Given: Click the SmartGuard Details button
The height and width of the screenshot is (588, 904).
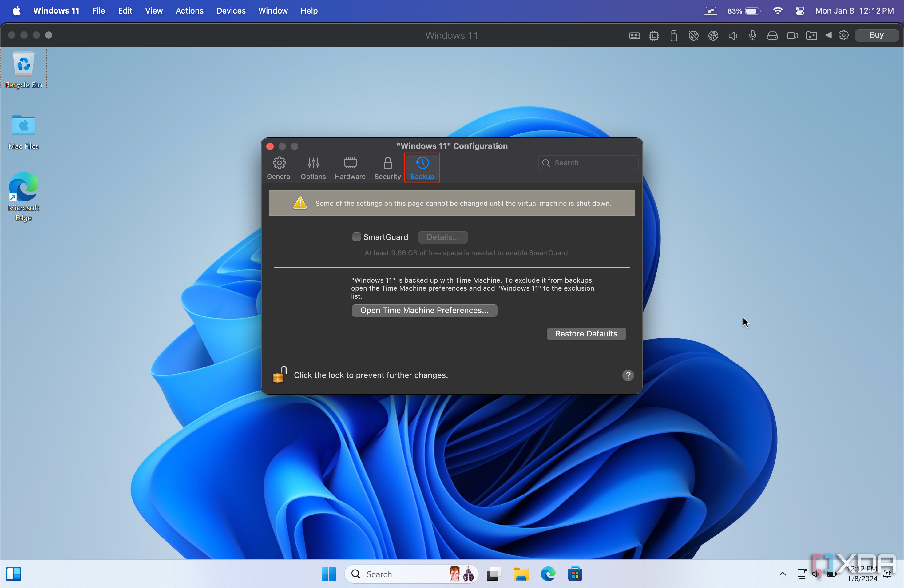Looking at the screenshot, I should pyautogui.click(x=442, y=237).
